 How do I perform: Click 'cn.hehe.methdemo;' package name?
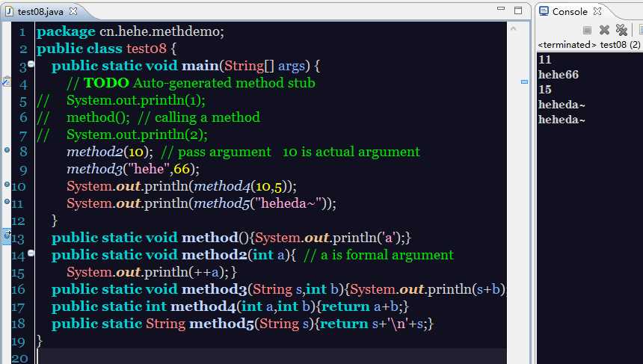(x=161, y=31)
